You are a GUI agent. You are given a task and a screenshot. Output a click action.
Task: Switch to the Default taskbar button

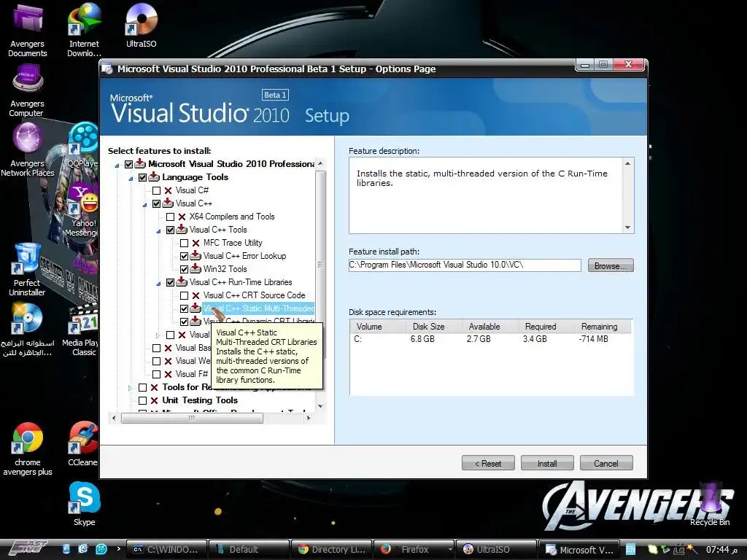click(x=249, y=549)
